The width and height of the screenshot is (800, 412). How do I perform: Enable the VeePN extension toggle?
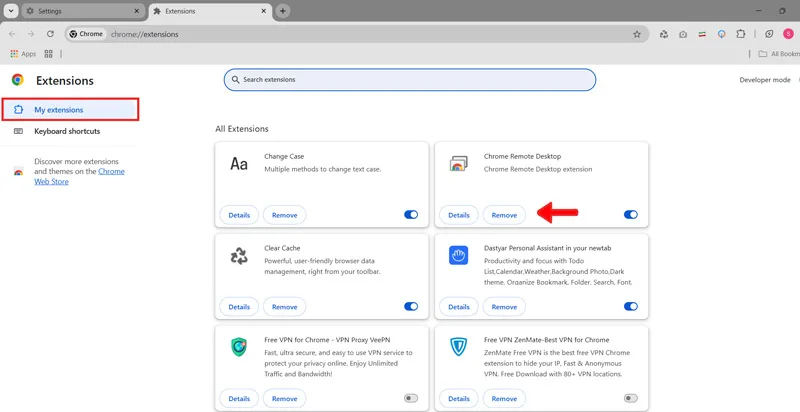click(x=411, y=398)
